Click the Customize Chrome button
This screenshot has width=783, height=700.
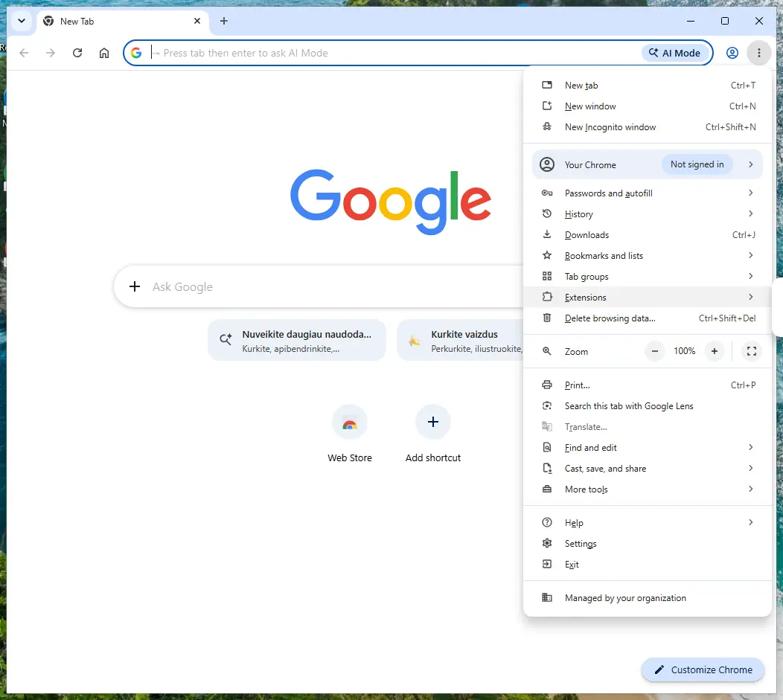[703, 670]
